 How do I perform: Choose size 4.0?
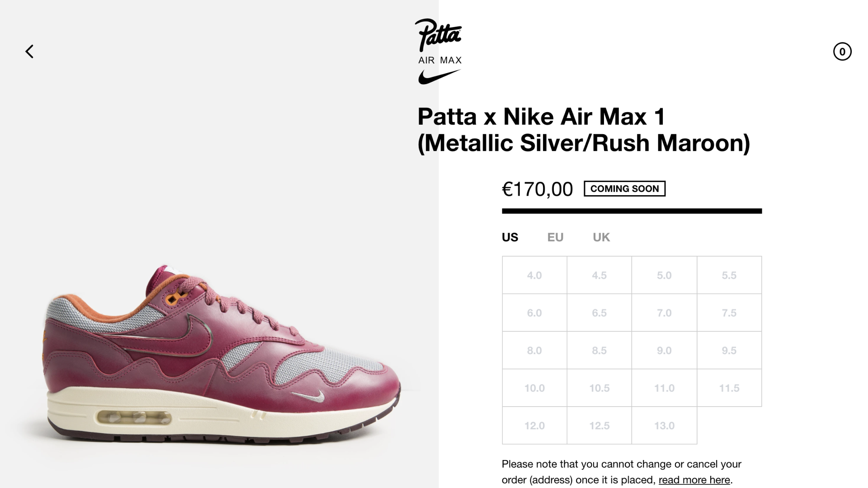(534, 275)
